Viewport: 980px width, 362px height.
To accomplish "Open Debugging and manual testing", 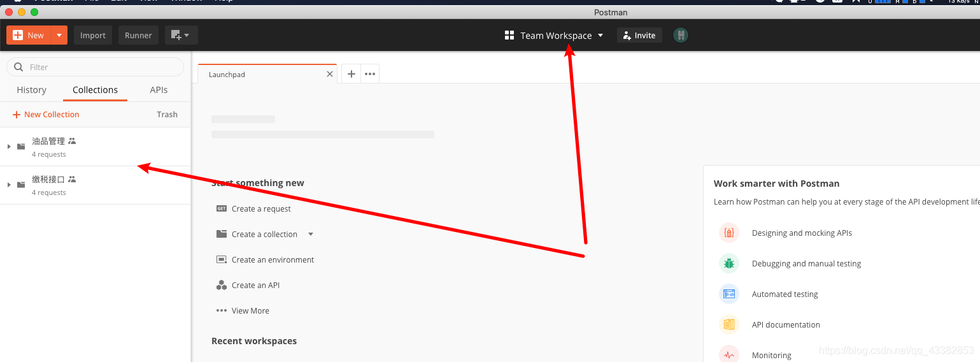I will (x=806, y=263).
